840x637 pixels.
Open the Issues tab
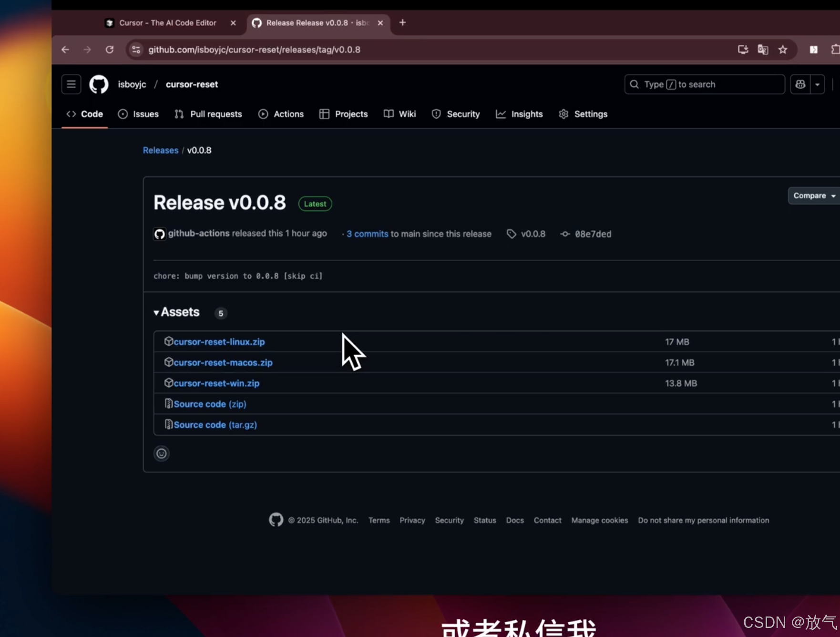[138, 114]
